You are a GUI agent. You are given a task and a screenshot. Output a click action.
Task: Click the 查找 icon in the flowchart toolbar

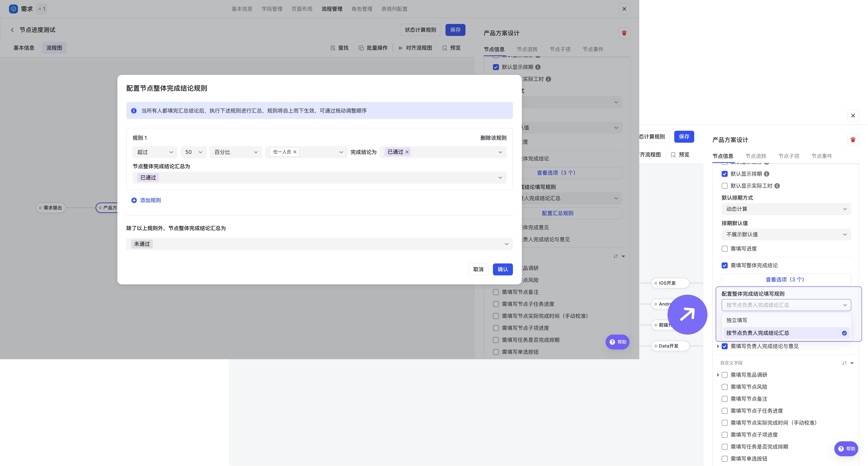pyautogui.click(x=333, y=48)
